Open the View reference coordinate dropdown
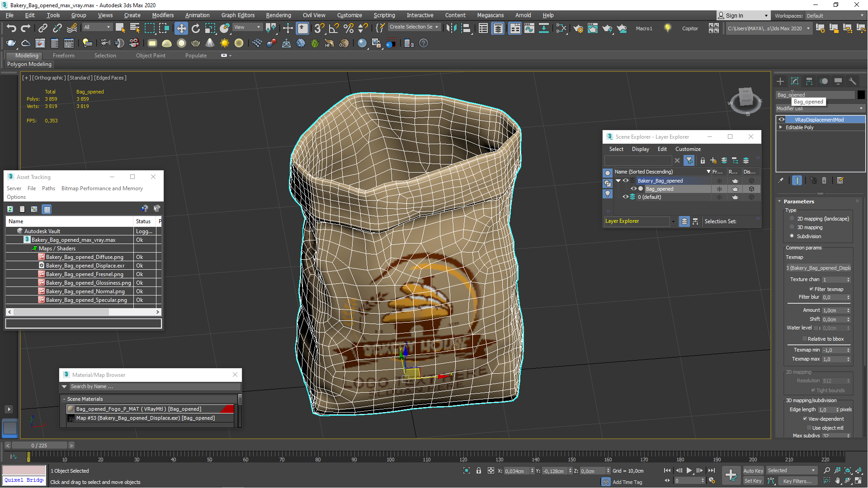Viewport: 868px width, 488px height. [x=247, y=27]
